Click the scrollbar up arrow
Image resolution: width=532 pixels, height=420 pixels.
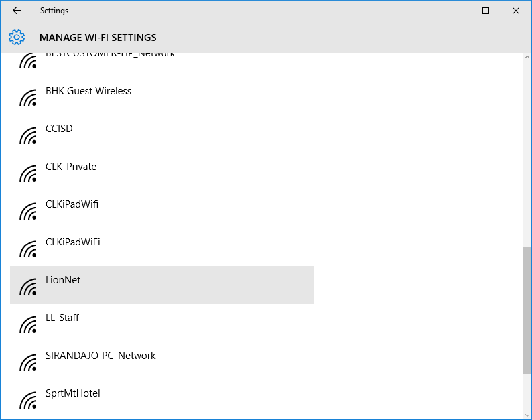tap(527, 57)
